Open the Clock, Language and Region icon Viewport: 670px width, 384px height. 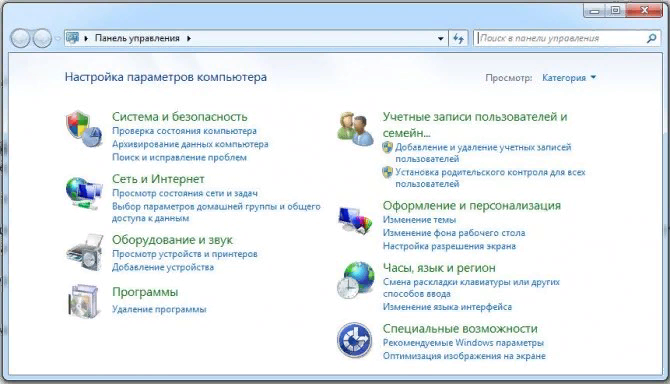[355, 280]
